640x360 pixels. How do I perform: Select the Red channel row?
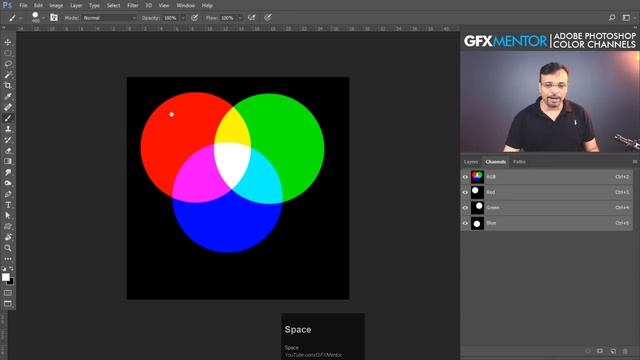tap(547, 192)
